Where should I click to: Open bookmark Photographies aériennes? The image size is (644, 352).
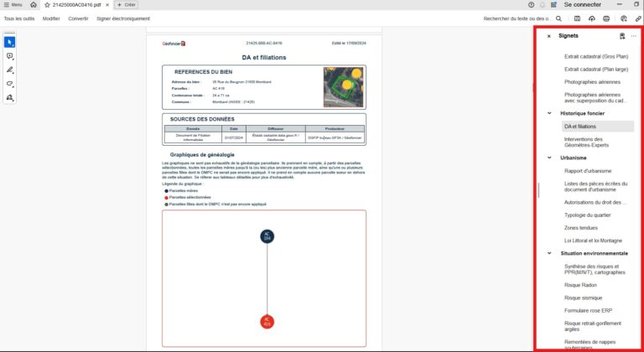(592, 82)
